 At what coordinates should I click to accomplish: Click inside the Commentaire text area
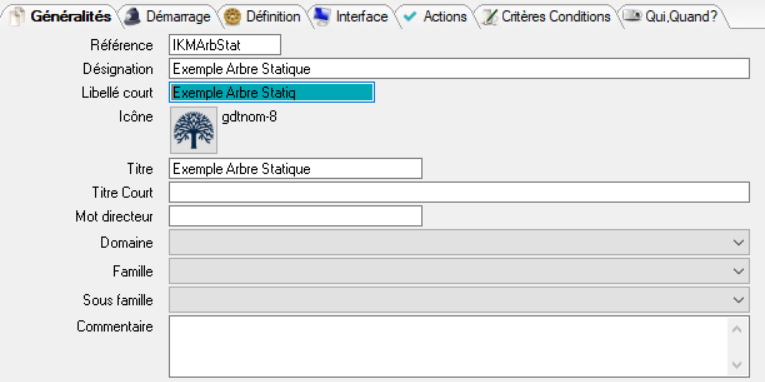click(448, 346)
